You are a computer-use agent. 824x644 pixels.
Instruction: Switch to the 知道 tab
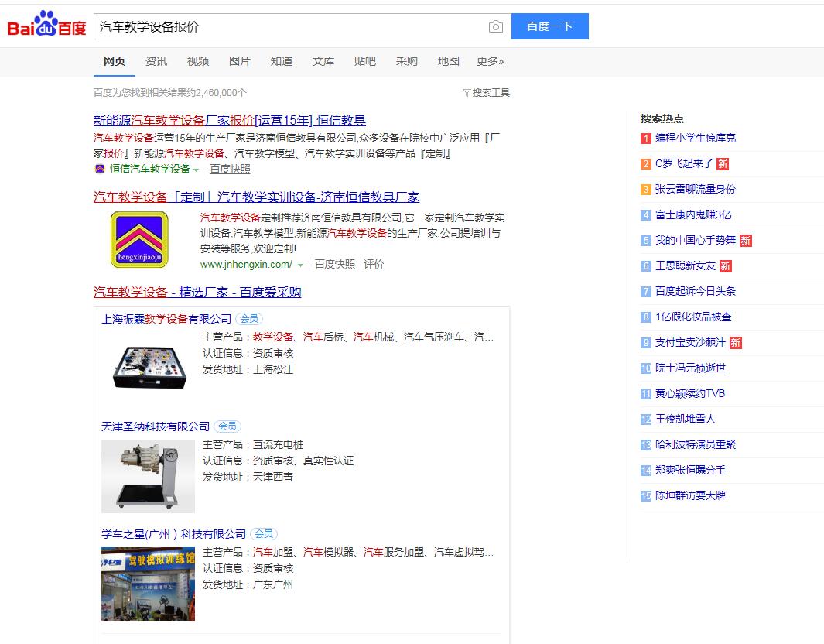(x=282, y=61)
